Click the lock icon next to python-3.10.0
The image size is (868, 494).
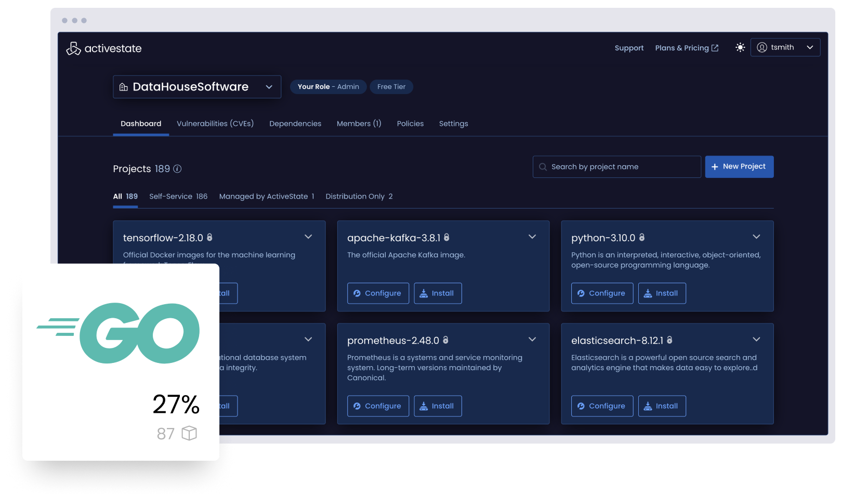point(642,238)
